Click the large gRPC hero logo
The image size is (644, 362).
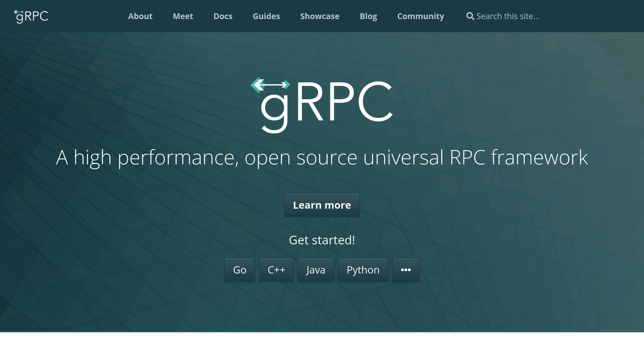click(x=321, y=105)
